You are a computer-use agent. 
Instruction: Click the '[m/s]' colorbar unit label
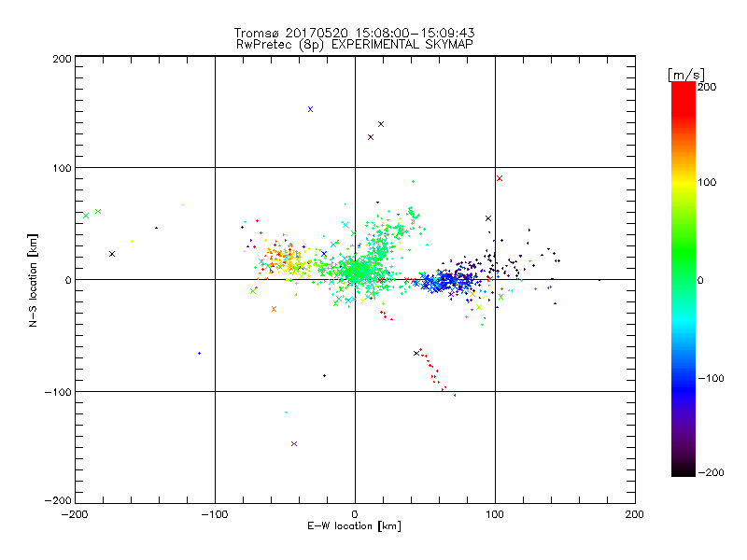click(686, 75)
